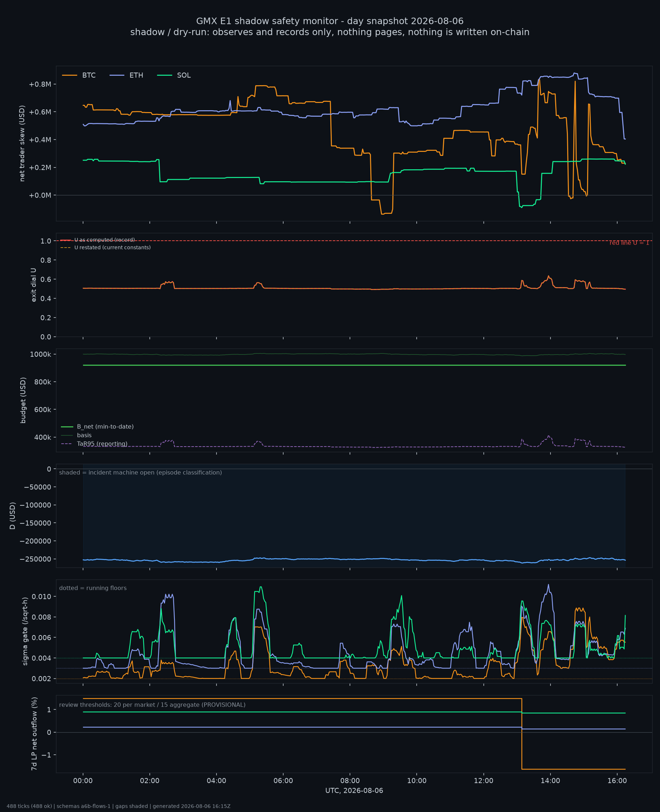Click the 'dotted = running floors' note
Viewport: 660px width, 812px height.
pos(93,588)
